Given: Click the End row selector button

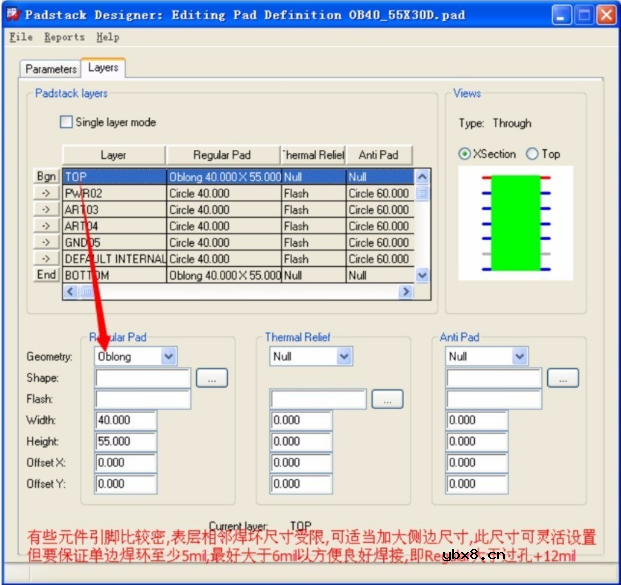Looking at the screenshot, I should pyautogui.click(x=46, y=275).
